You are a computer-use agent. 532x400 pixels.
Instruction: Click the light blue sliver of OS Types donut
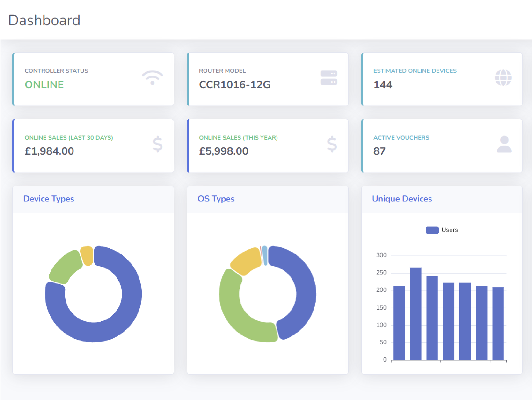point(265,255)
